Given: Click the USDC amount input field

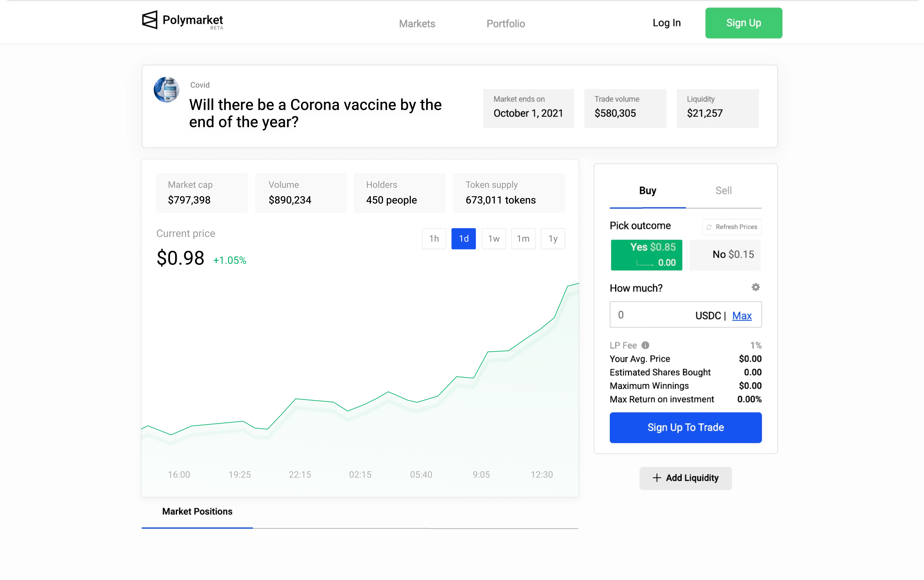Looking at the screenshot, I should (685, 315).
